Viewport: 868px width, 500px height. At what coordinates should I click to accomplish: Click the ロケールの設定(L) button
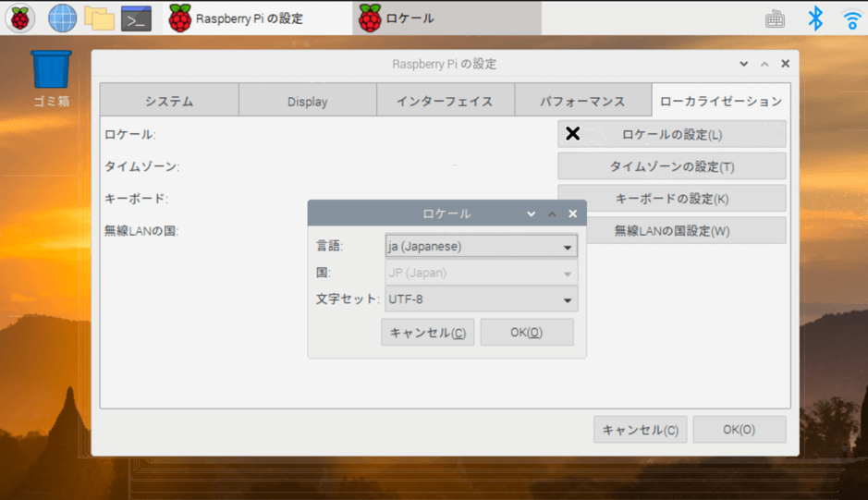coord(671,134)
